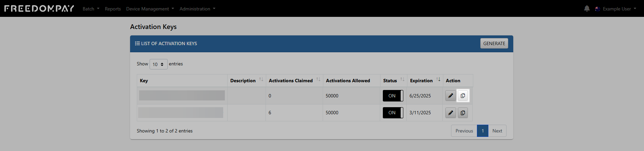Viewport: 644px width, 151px height.
Task: Toggle status ON switch for second key
Action: tap(393, 113)
